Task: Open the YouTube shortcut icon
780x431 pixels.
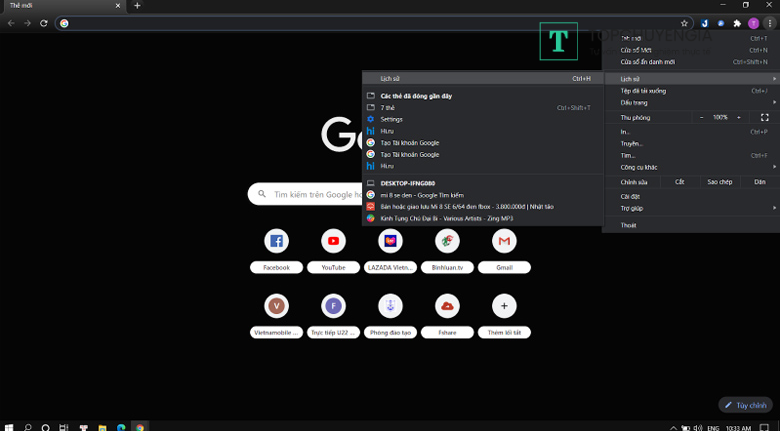Action: 333,241
